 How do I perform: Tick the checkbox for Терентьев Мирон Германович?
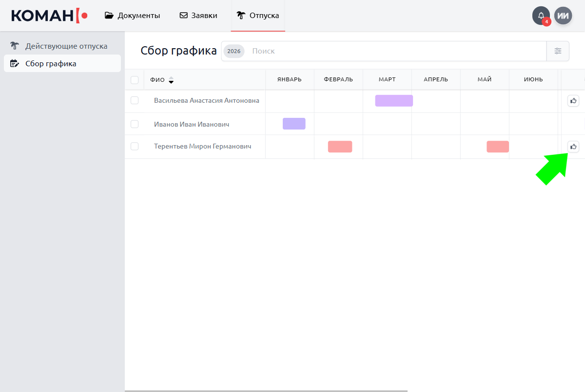[x=135, y=146]
